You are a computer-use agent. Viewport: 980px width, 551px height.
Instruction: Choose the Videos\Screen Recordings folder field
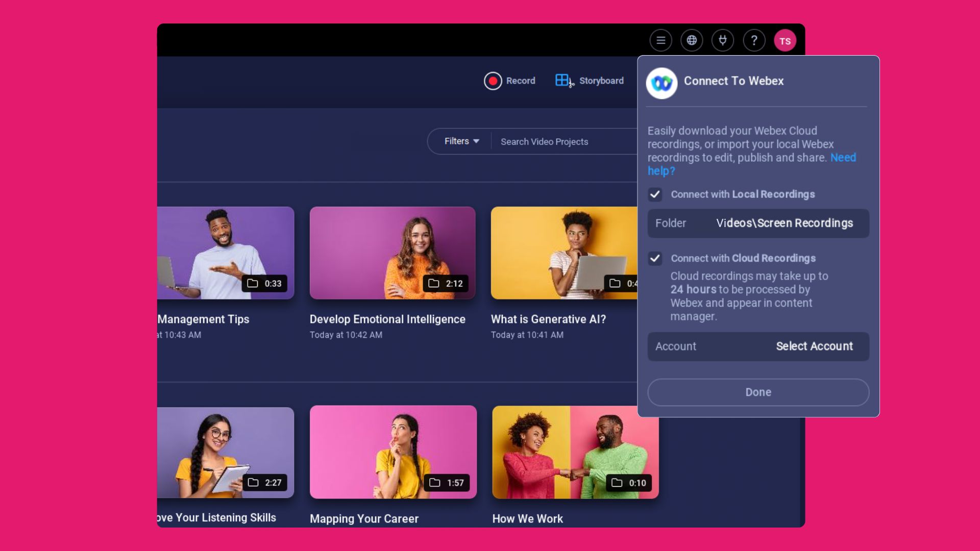[x=758, y=223]
